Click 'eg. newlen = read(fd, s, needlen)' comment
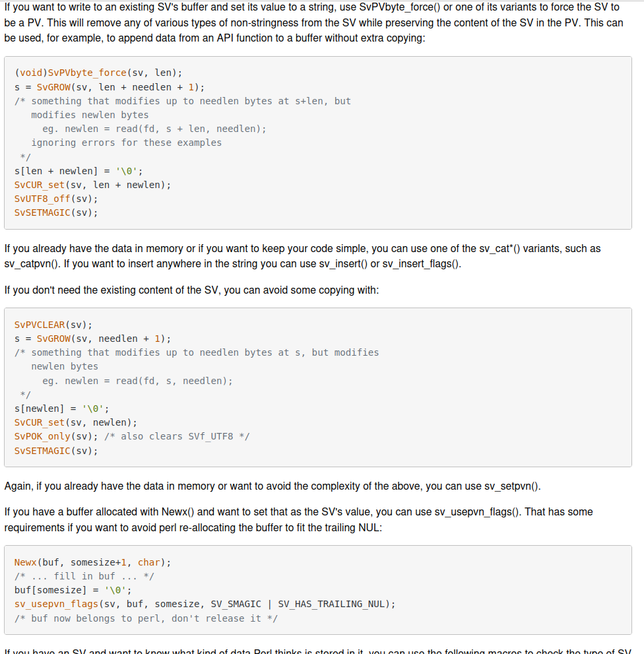This screenshot has width=644, height=654. pyautogui.click(x=138, y=381)
